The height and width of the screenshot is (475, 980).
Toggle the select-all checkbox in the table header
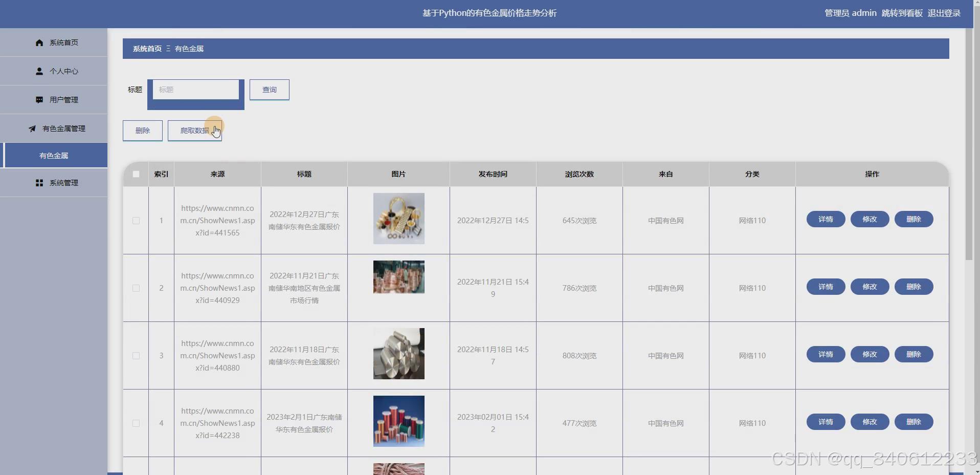pos(136,174)
